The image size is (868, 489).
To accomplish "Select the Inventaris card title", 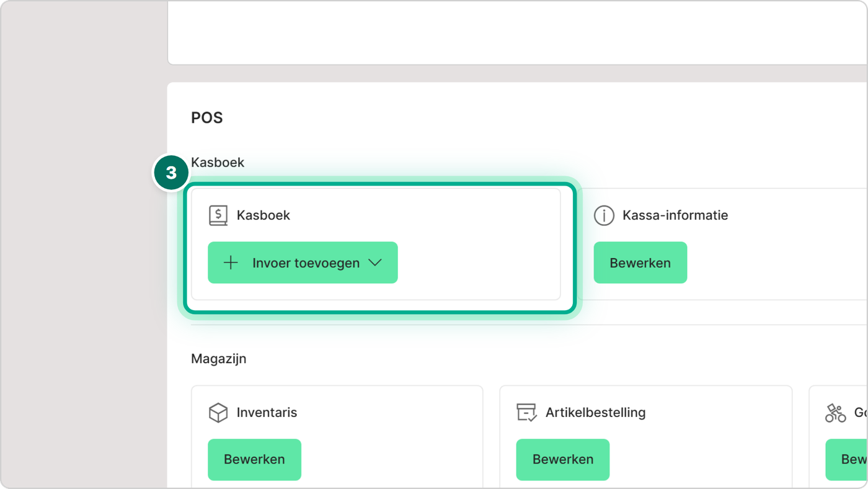I will (x=267, y=413).
